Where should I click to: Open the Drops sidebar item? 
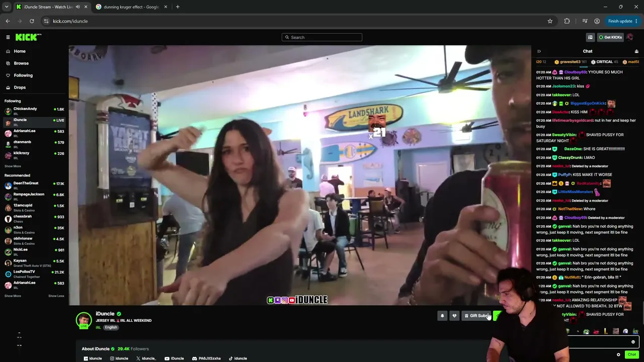pos(20,87)
